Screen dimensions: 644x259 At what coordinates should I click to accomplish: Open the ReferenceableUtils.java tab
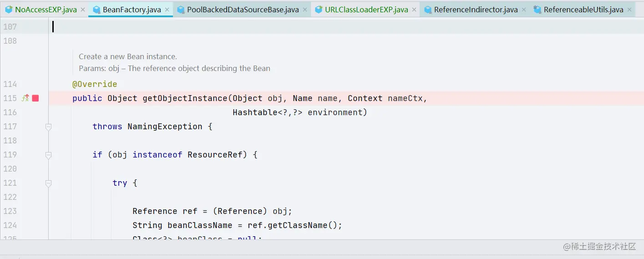(583, 10)
